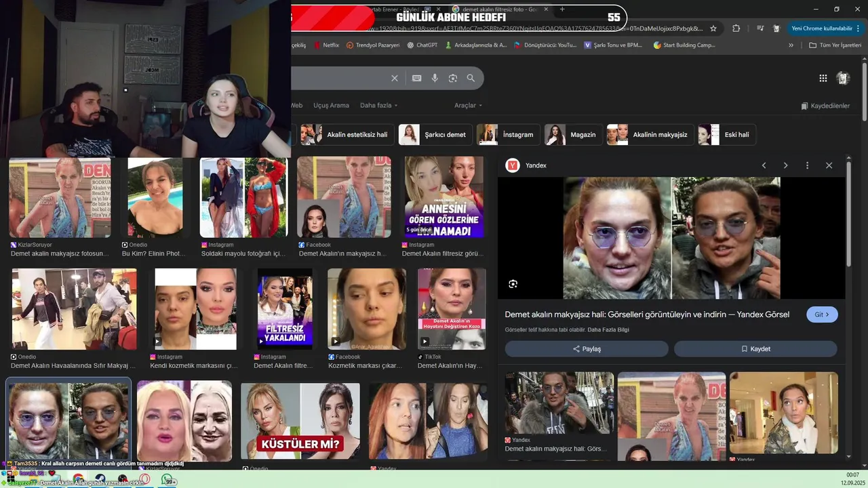Expand the Daha fazla dropdown

[379, 106]
